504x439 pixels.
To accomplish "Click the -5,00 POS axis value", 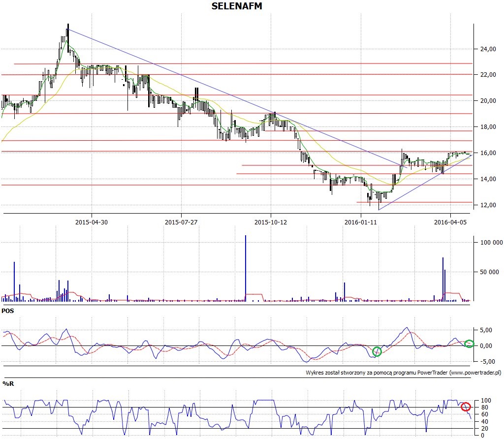I will pyautogui.click(x=487, y=362).
